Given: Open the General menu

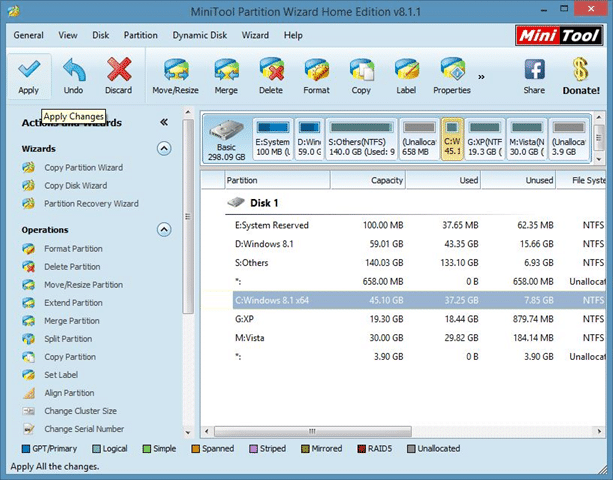Looking at the screenshot, I should (29, 35).
